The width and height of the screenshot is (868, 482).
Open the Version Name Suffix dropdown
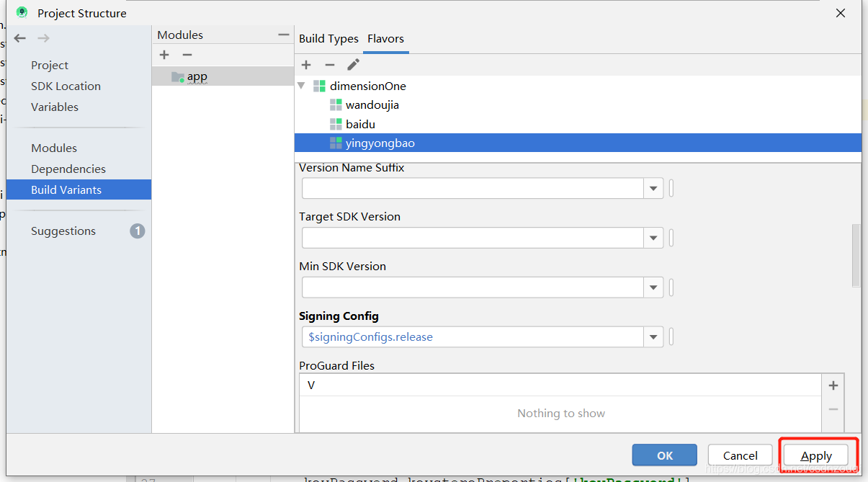[x=653, y=189]
